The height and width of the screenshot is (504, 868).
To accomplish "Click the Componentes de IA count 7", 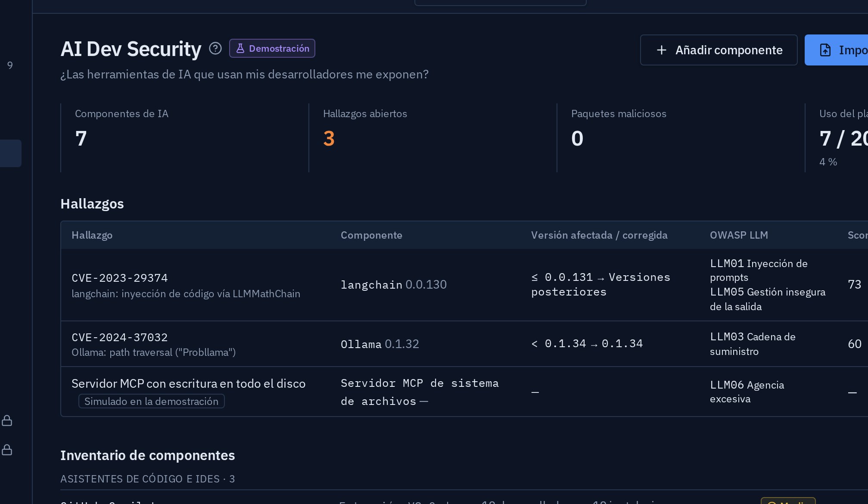I will (81, 138).
